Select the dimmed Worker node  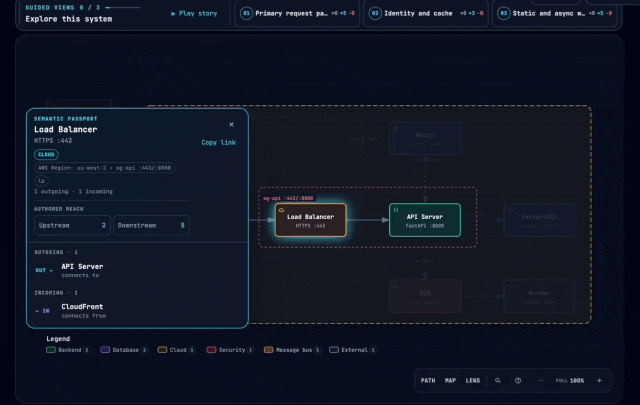point(539,296)
